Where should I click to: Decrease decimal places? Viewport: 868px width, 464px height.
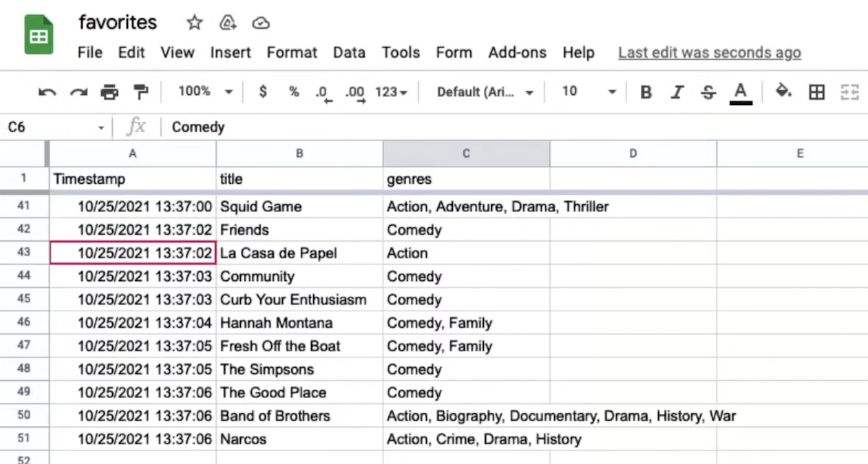click(x=323, y=93)
